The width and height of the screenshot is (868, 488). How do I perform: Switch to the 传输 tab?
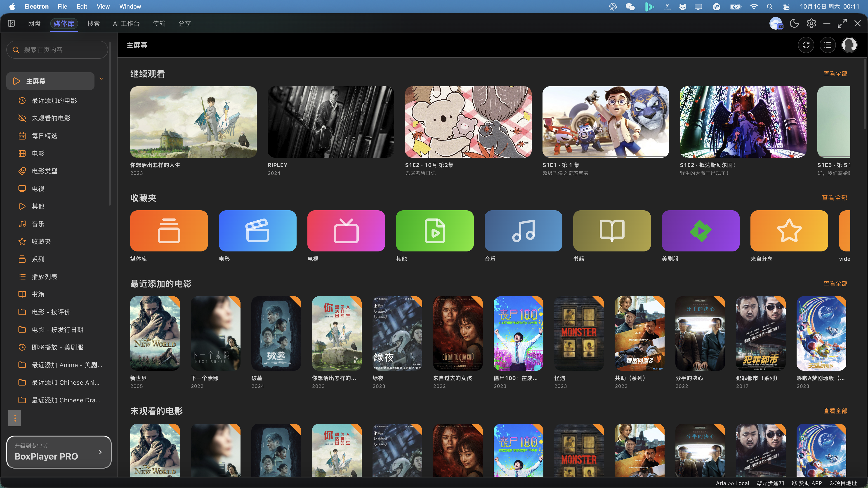159,23
